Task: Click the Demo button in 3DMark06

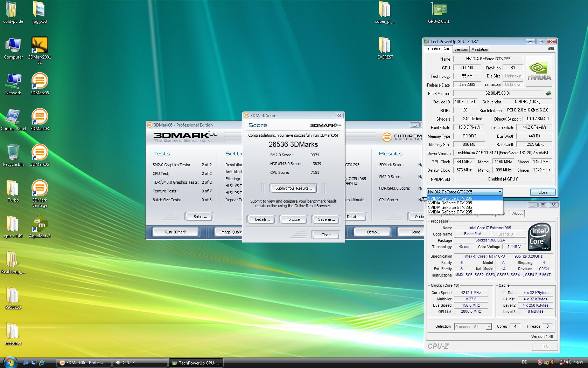Action: pos(373,232)
